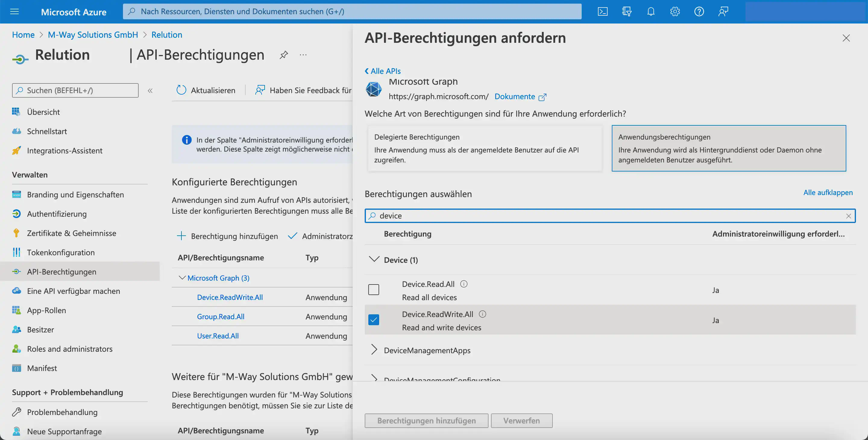The width and height of the screenshot is (868, 440).
Task: Collapse the Microsoft Graph (3) permissions list
Action: click(x=182, y=278)
